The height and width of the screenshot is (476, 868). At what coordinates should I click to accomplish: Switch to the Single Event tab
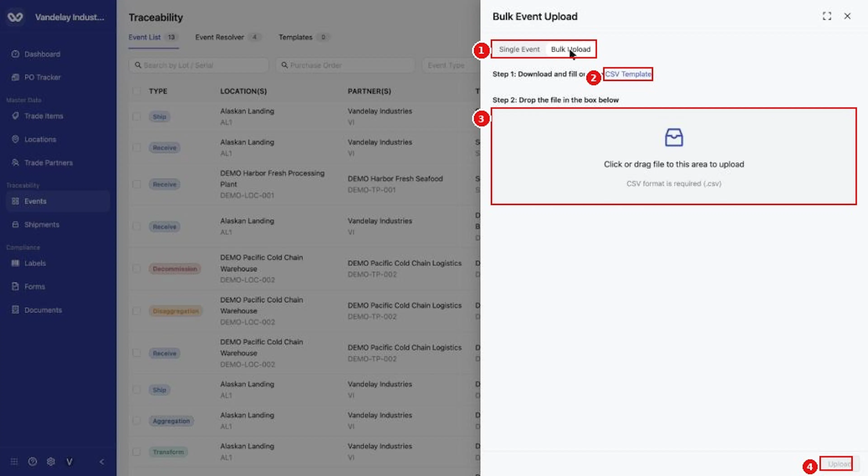519,49
